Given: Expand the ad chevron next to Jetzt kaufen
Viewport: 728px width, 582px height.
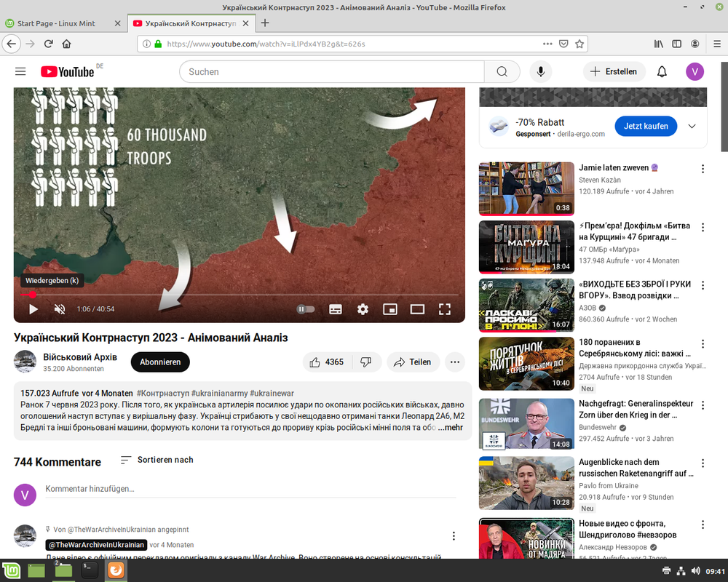Looking at the screenshot, I should tap(692, 127).
